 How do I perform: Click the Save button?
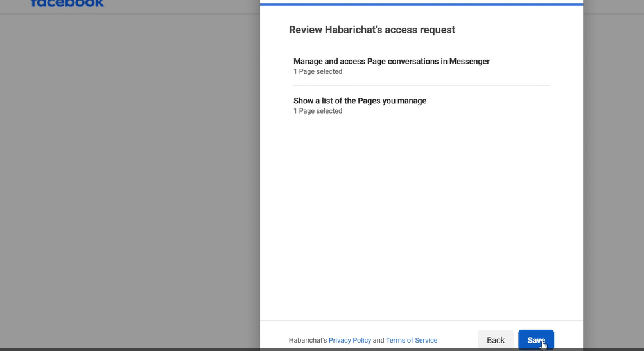point(535,340)
